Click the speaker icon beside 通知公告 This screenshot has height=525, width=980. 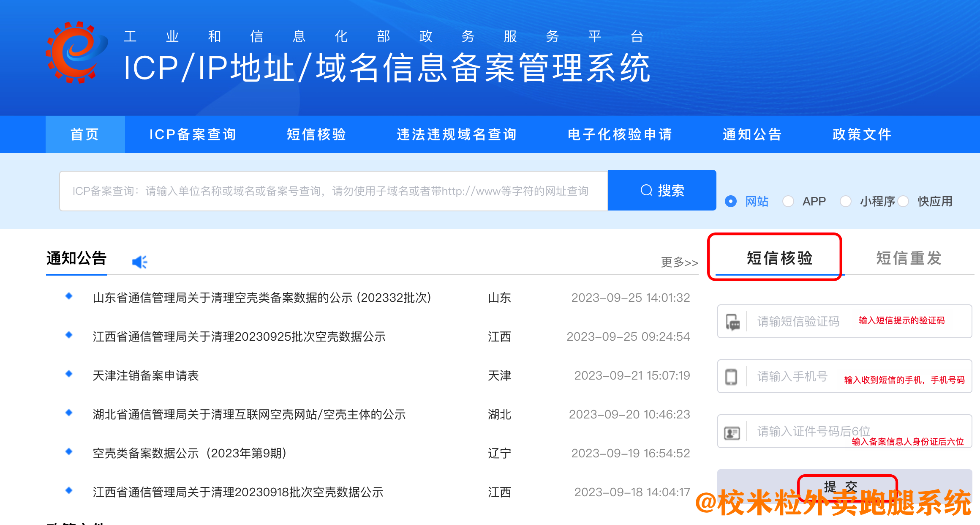coord(140,261)
